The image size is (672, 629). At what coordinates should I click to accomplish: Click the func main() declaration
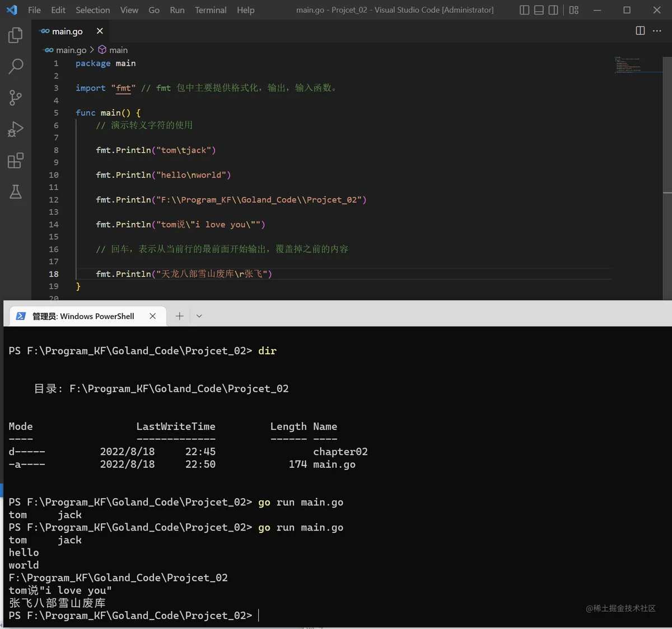coord(108,112)
